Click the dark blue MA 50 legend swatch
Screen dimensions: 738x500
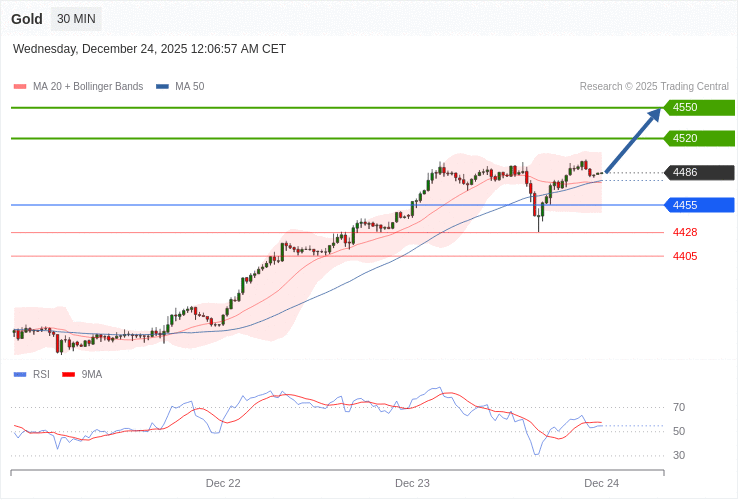point(162,87)
